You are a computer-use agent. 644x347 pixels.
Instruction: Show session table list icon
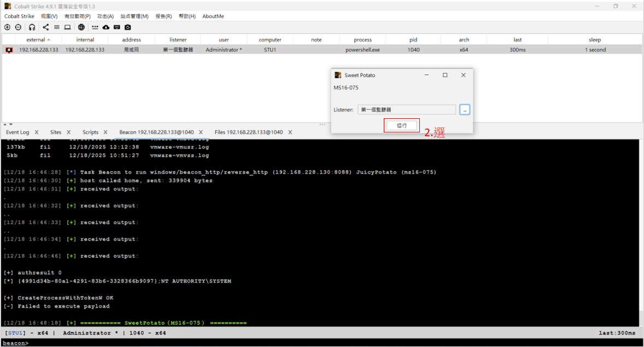57,27
